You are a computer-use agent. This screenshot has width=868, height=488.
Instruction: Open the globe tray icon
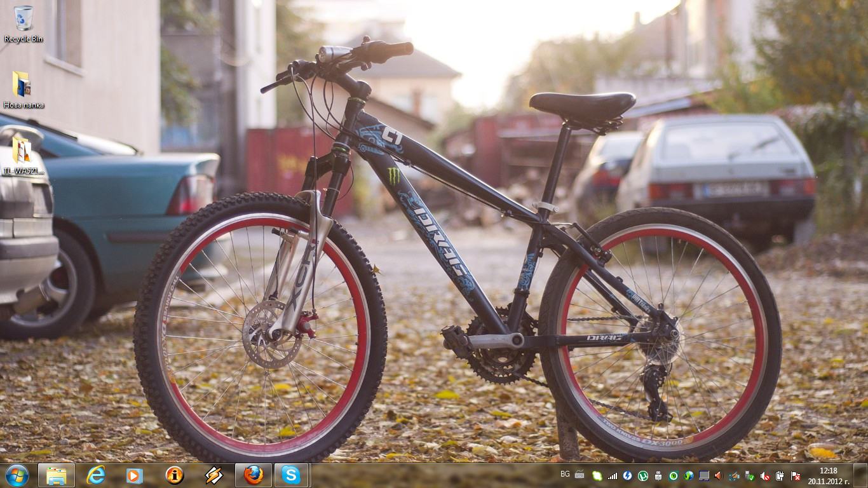[689, 475]
